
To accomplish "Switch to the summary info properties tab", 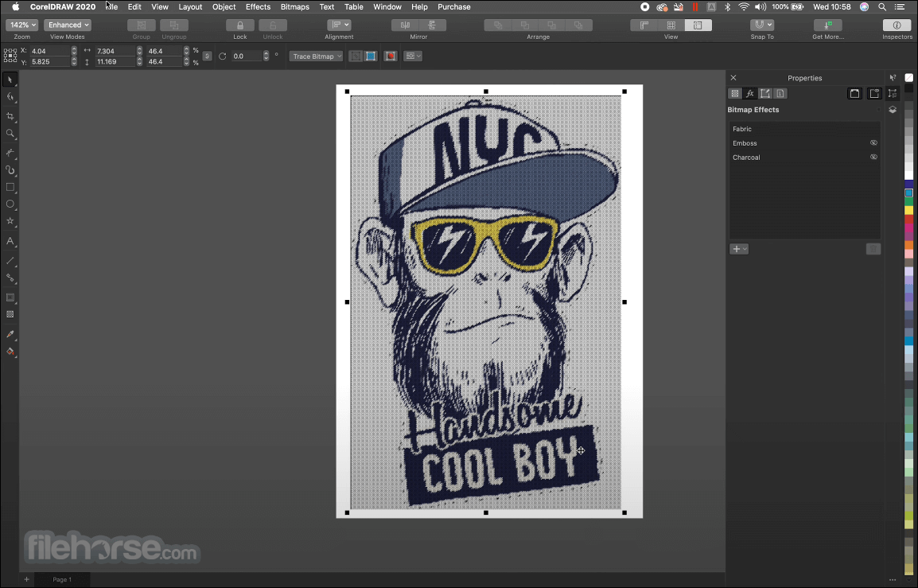I will tap(780, 94).
